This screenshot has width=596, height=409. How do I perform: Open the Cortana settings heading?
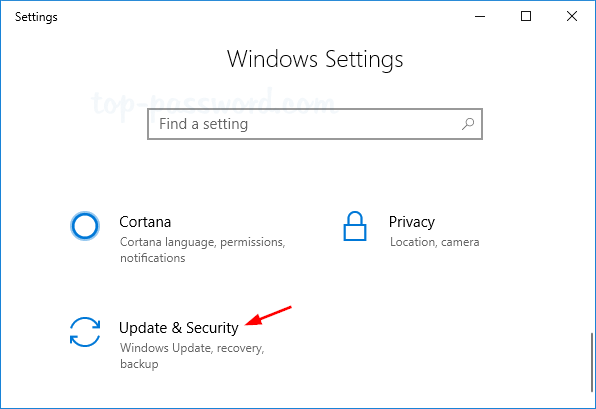[x=145, y=222]
